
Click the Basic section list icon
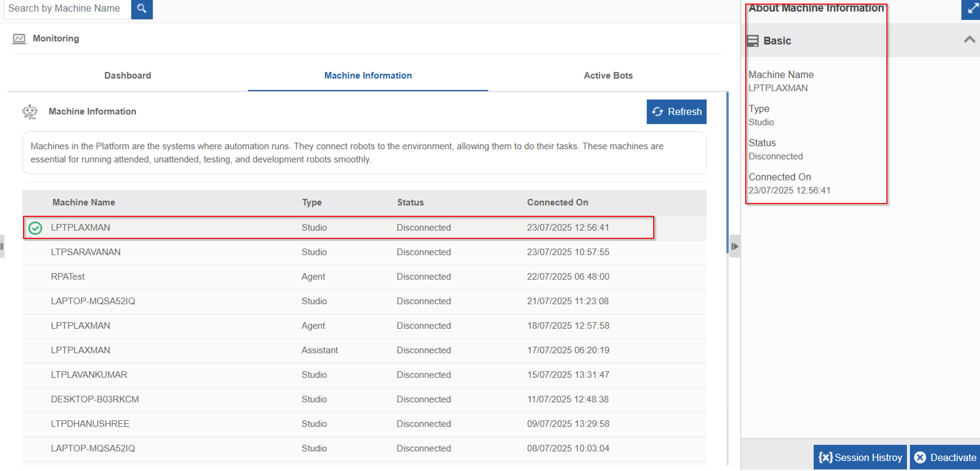click(x=753, y=41)
